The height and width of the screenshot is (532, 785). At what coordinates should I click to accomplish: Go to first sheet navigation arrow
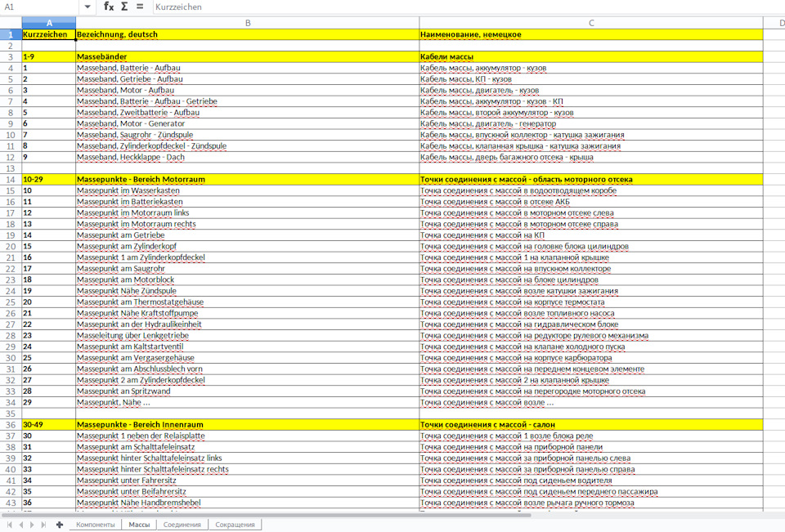[x=10, y=525]
